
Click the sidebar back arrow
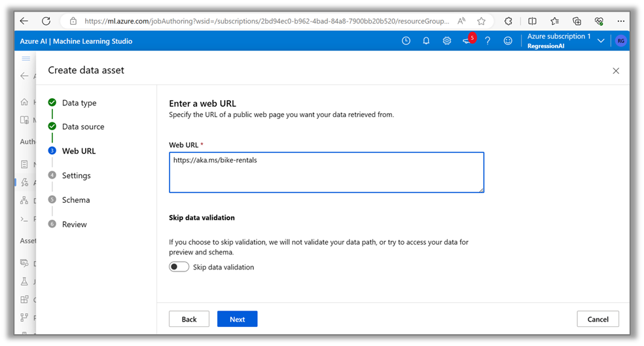tap(24, 76)
